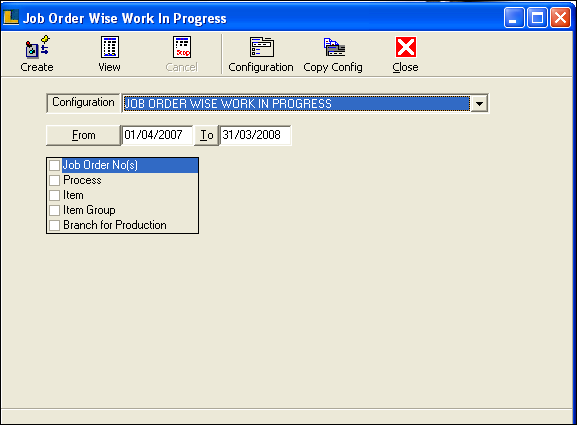
Task: Open the View report icon
Action: (x=110, y=47)
